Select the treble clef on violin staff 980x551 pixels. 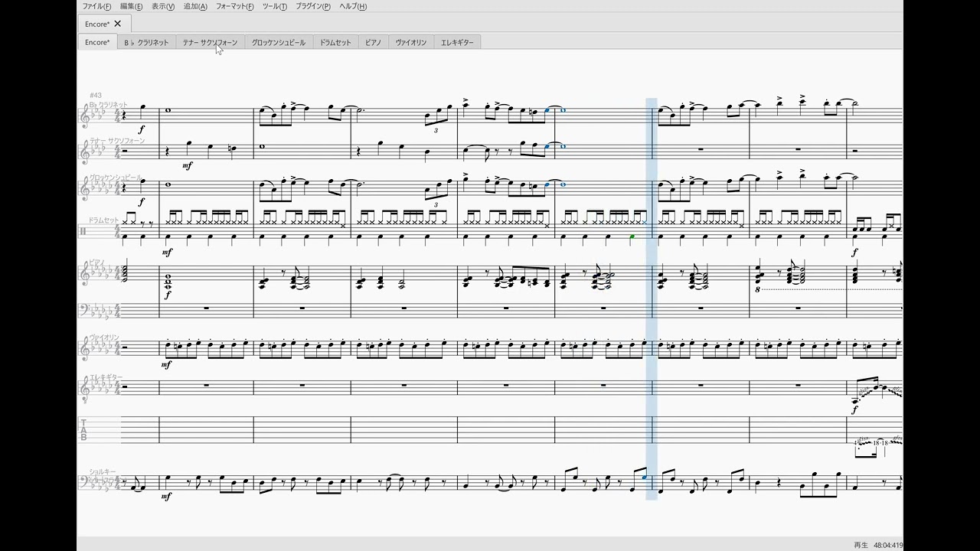[x=84, y=348]
